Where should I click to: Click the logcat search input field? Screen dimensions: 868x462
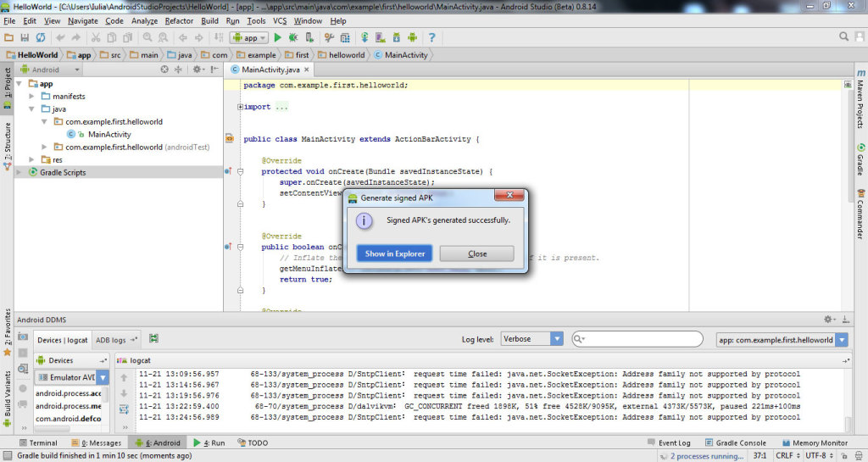pyautogui.click(x=637, y=338)
